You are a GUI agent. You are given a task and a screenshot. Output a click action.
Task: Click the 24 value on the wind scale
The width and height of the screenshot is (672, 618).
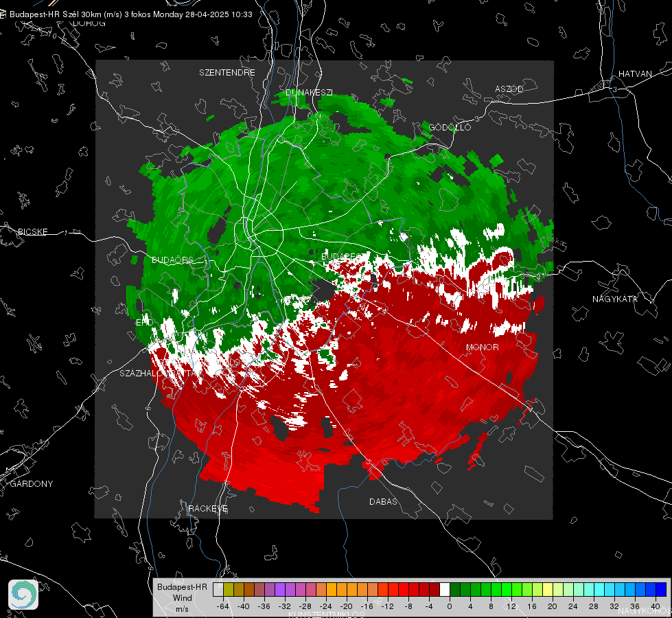(x=573, y=606)
